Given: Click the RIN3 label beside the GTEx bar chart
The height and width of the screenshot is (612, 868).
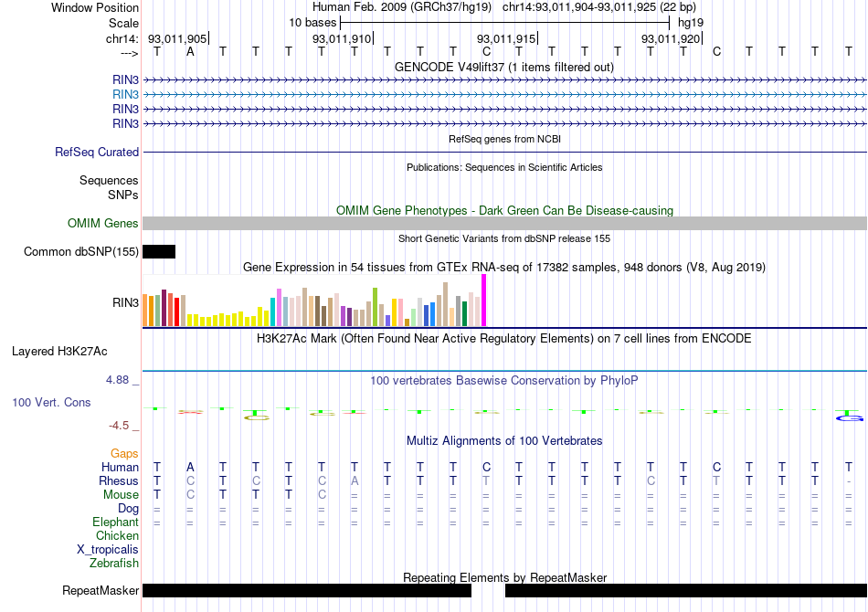Looking at the screenshot, I should [125, 302].
